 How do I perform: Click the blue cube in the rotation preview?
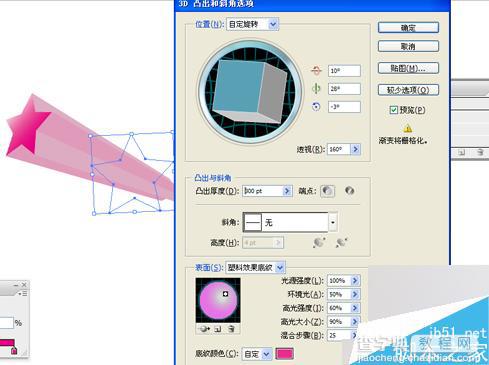point(250,92)
